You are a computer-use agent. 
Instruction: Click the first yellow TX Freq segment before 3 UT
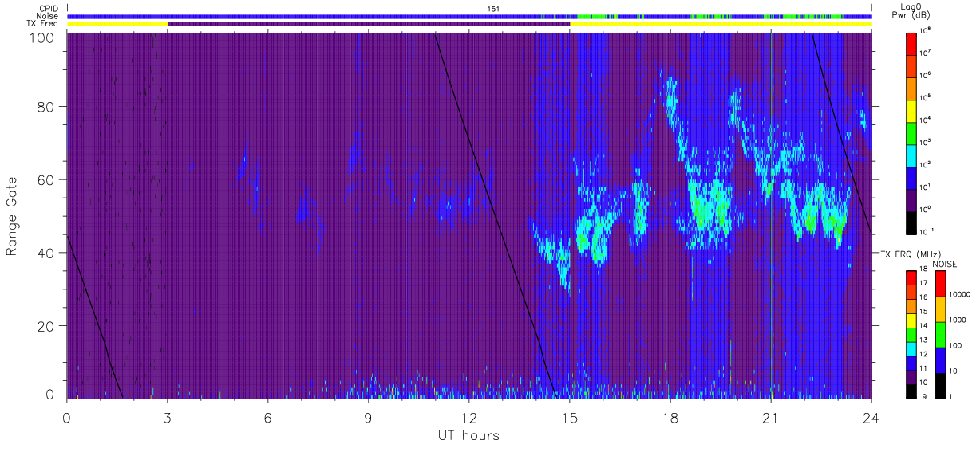tap(117, 24)
